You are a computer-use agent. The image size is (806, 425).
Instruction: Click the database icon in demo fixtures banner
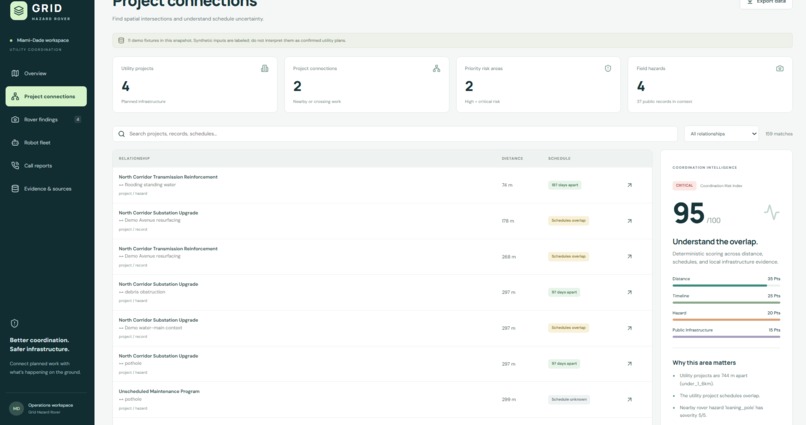pyautogui.click(x=121, y=41)
